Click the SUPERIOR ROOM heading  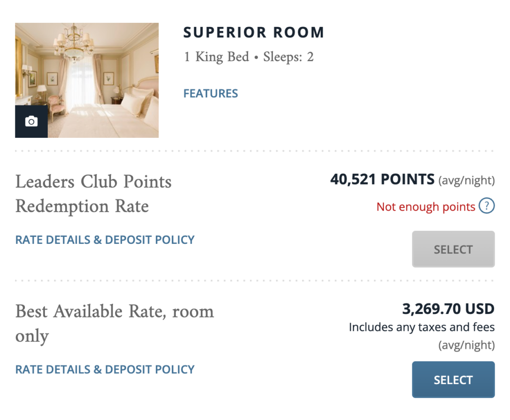tap(254, 32)
